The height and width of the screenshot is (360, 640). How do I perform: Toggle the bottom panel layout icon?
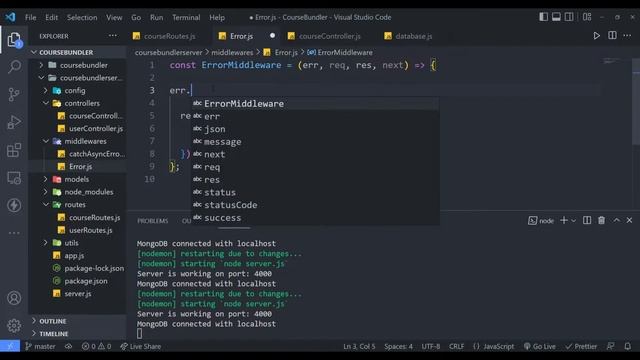(556, 17)
